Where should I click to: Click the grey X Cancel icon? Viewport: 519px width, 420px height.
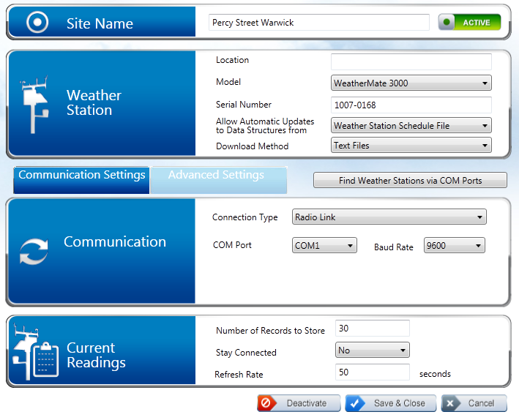click(x=452, y=403)
